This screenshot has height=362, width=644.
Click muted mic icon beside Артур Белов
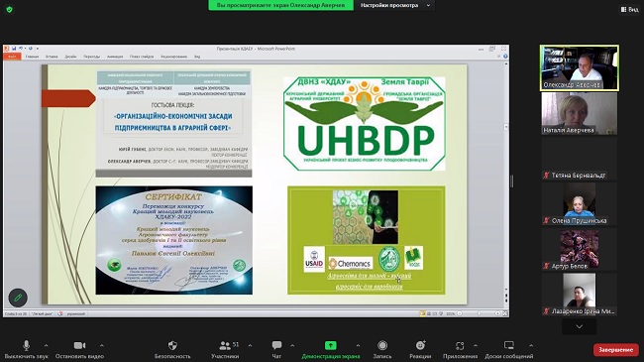(x=546, y=266)
